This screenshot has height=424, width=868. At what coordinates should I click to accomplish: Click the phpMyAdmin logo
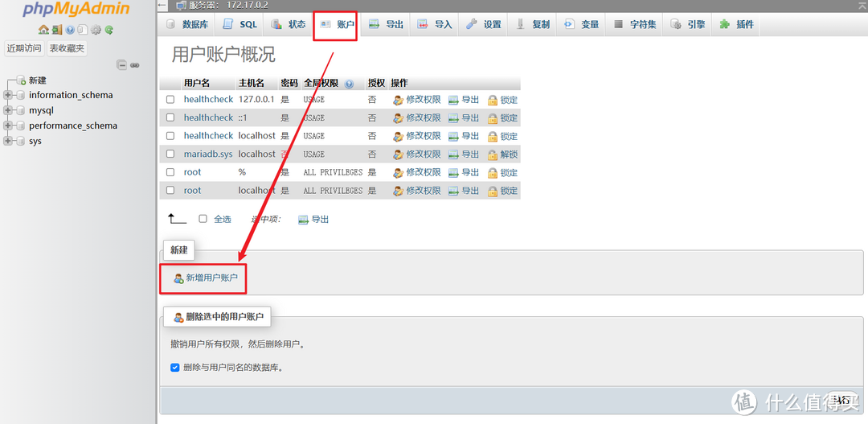click(76, 10)
